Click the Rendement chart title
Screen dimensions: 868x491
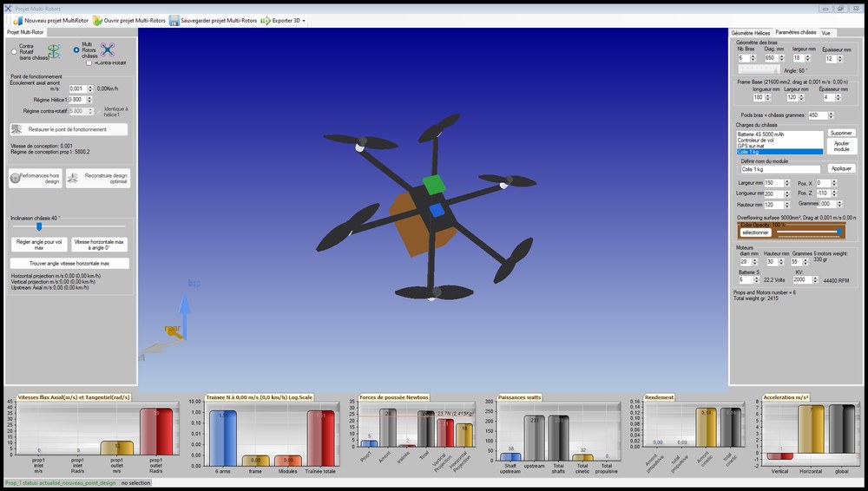pyautogui.click(x=659, y=397)
